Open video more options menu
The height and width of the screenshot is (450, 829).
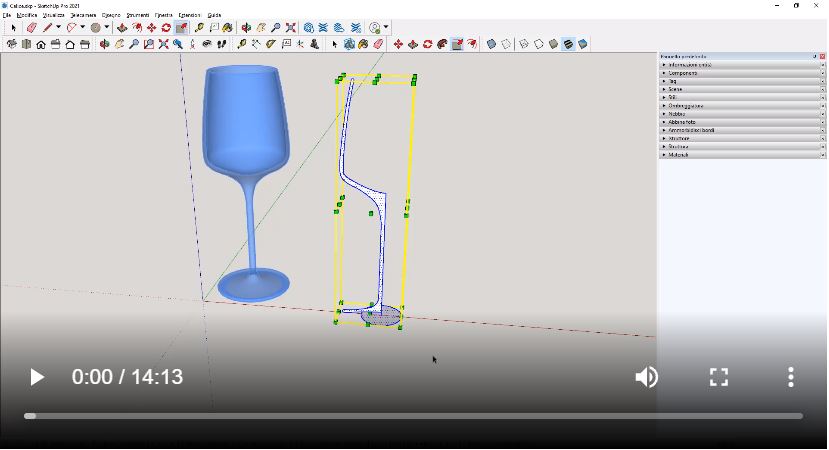tap(790, 377)
